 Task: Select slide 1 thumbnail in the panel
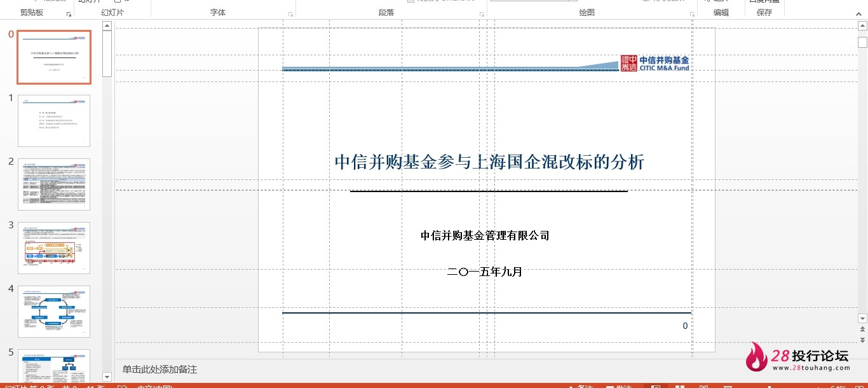pyautogui.click(x=54, y=121)
